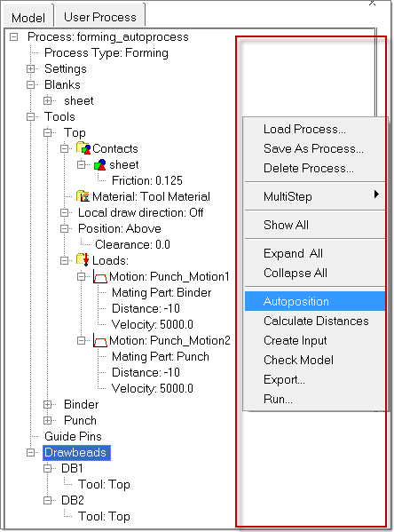Select the Punch_Motion2 curve icon

[x=100, y=340]
